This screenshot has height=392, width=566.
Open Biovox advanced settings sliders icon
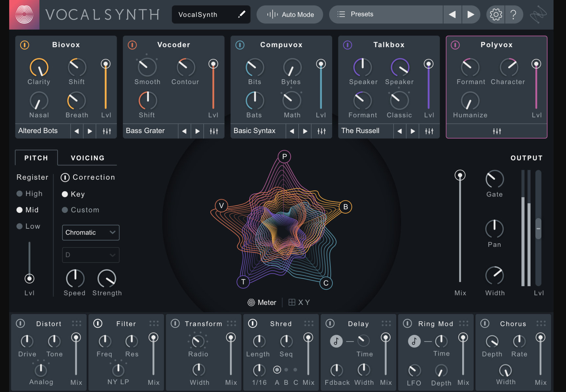click(107, 131)
